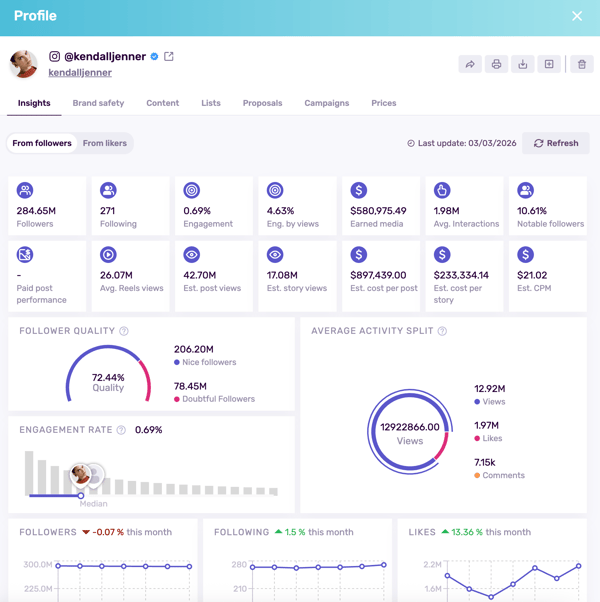This screenshot has width=600, height=602.
Task: Switch to the Content tab
Action: pos(162,103)
